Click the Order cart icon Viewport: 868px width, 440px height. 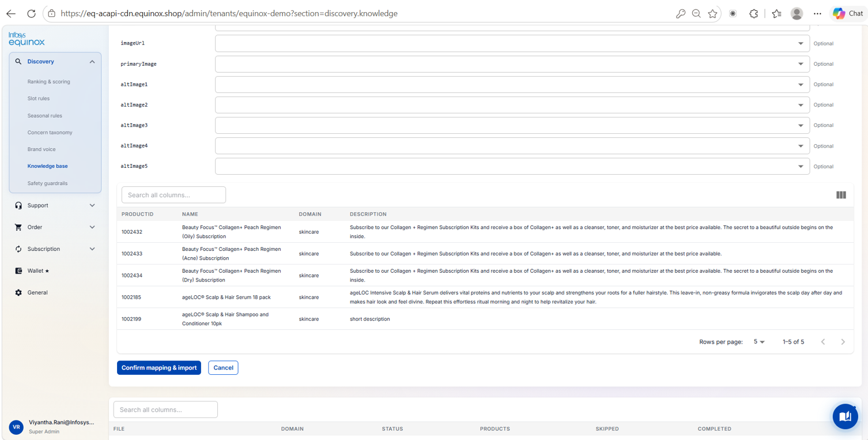pos(18,227)
